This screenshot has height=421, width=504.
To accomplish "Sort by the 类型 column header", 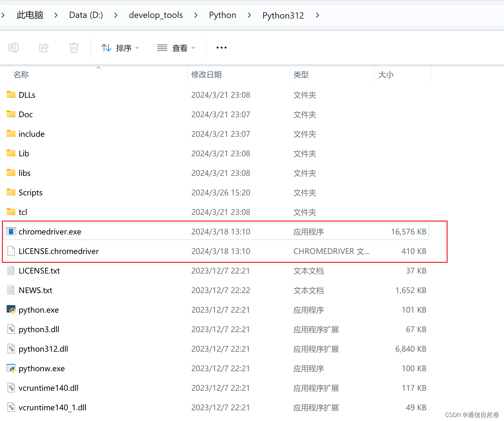I will [x=301, y=75].
